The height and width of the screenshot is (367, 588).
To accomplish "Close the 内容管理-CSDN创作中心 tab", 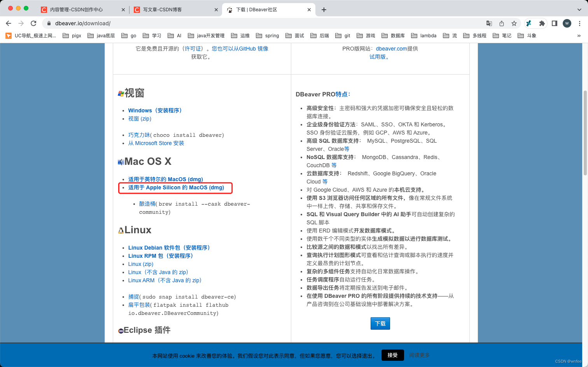I will 123,10.
